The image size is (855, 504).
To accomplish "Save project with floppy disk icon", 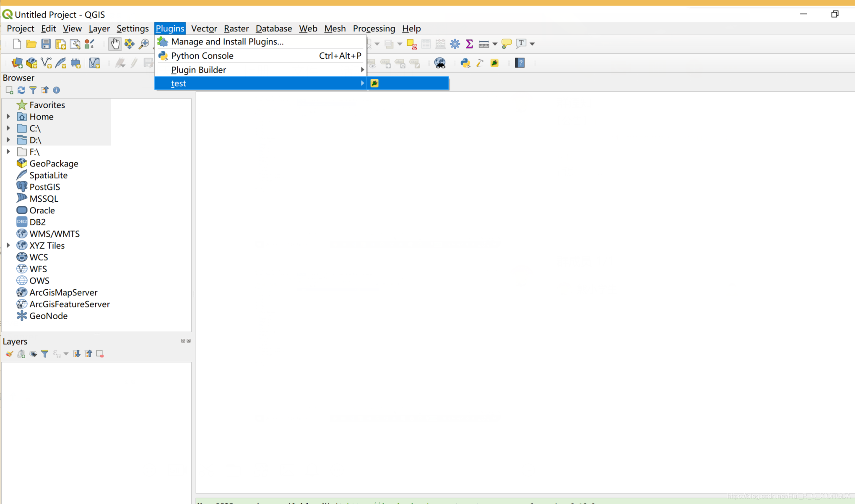I will point(46,44).
